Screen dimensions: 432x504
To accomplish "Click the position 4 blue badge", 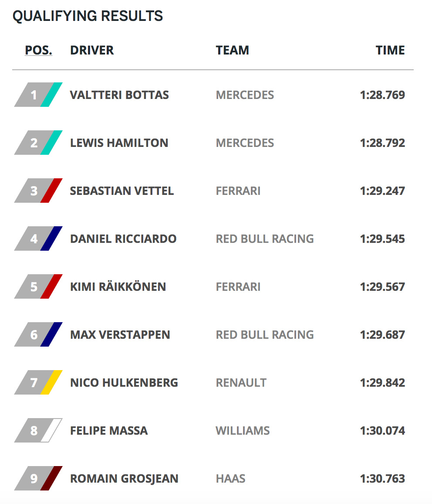I will tap(38, 238).
